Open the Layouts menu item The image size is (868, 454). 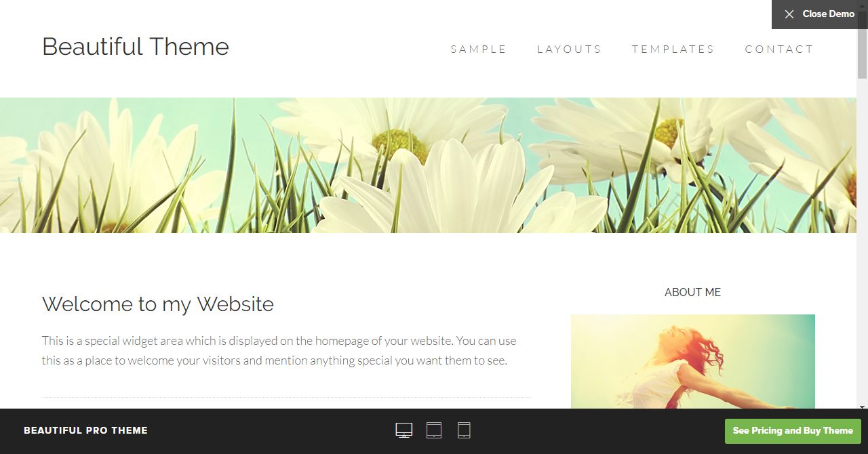[569, 49]
